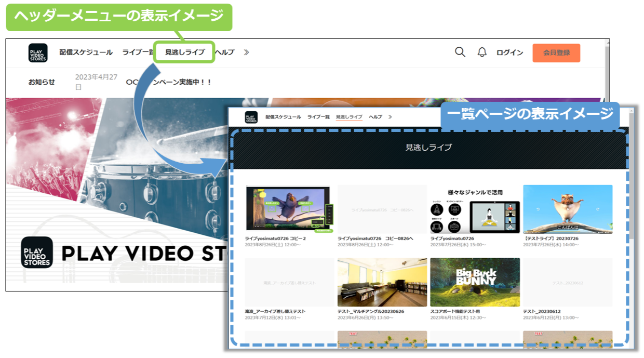Open the 【テストライブ】20230726 video thumbnail
This screenshot has height=358, width=644.
click(567, 209)
